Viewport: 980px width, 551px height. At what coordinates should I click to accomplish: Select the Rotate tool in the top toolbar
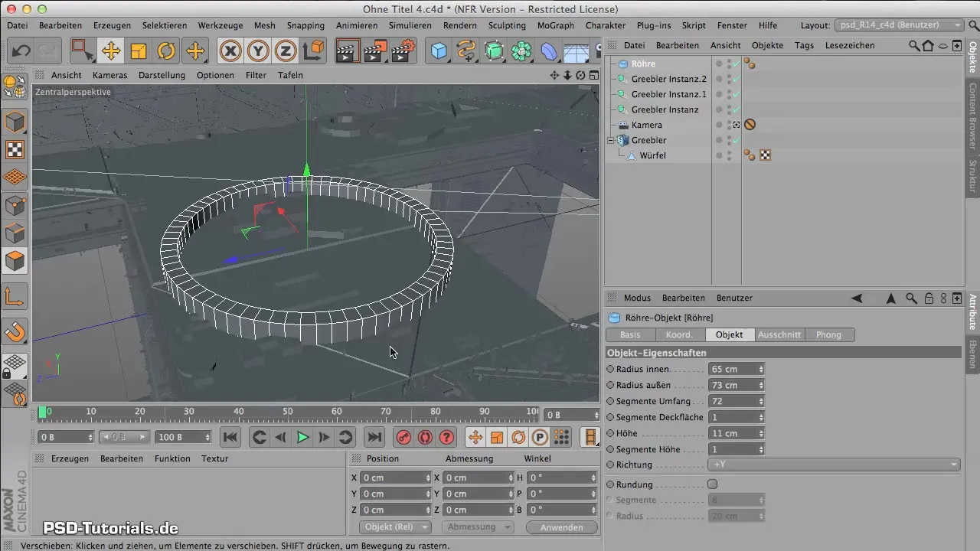click(x=166, y=51)
